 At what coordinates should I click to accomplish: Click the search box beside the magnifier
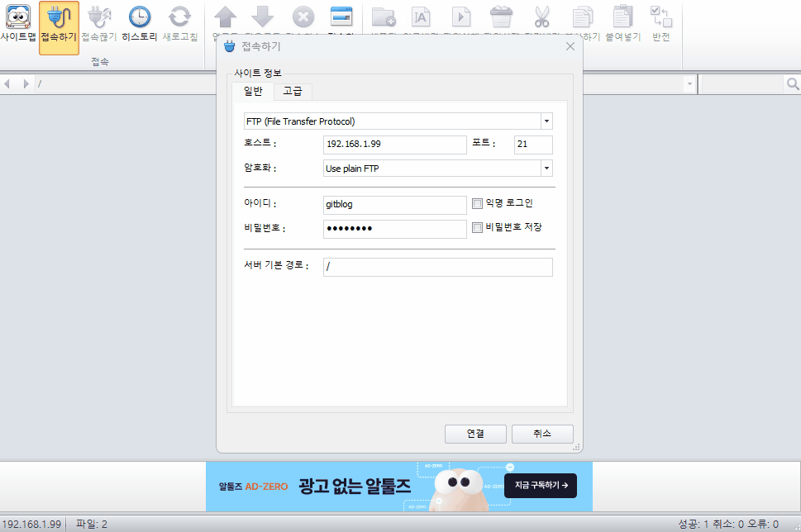pos(743,83)
